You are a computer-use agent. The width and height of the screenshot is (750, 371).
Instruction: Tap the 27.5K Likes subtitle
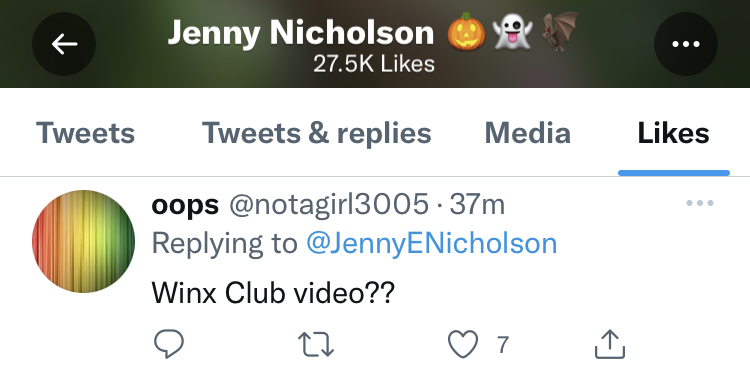coord(374,64)
